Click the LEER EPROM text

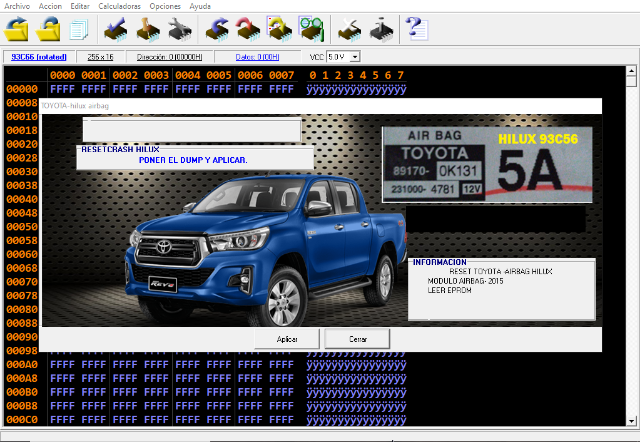(x=449, y=290)
